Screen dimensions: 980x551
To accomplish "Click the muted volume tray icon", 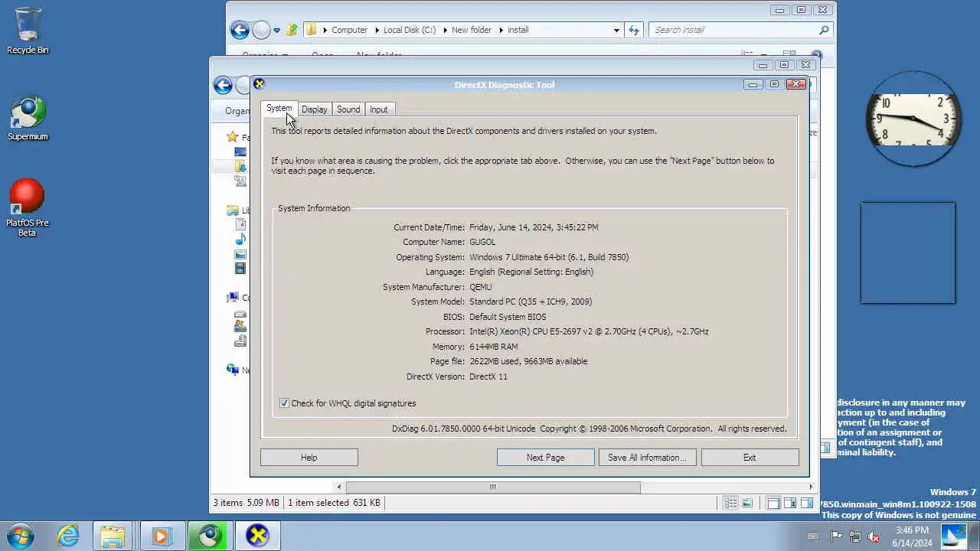I will [874, 536].
